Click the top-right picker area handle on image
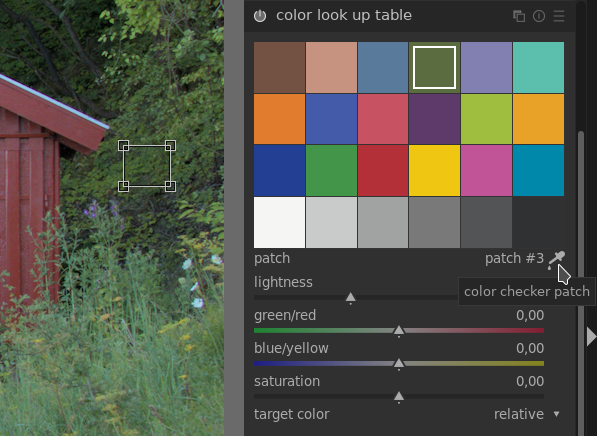 tap(170, 145)
